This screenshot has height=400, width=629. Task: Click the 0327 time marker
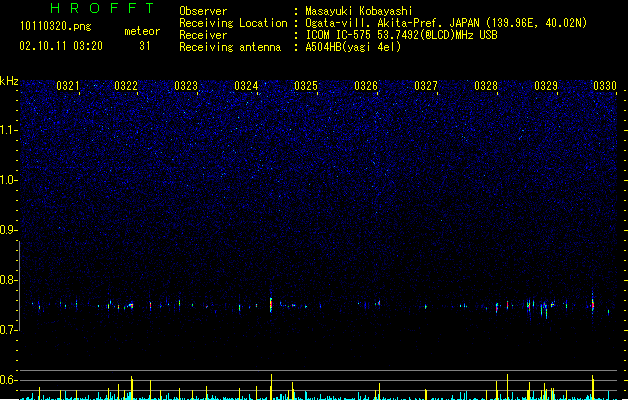(426, 86)
